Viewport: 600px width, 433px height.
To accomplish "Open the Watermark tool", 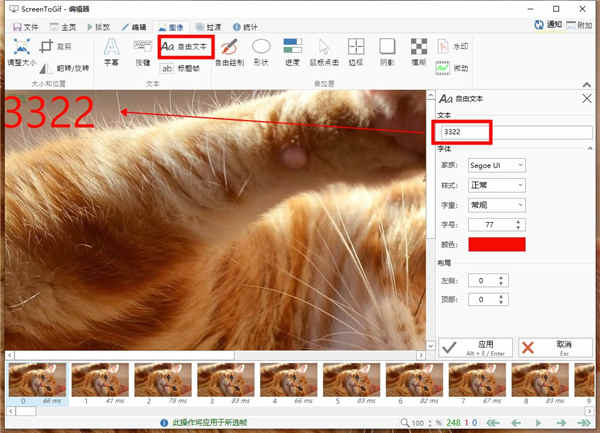I will [x=452, y=46].
